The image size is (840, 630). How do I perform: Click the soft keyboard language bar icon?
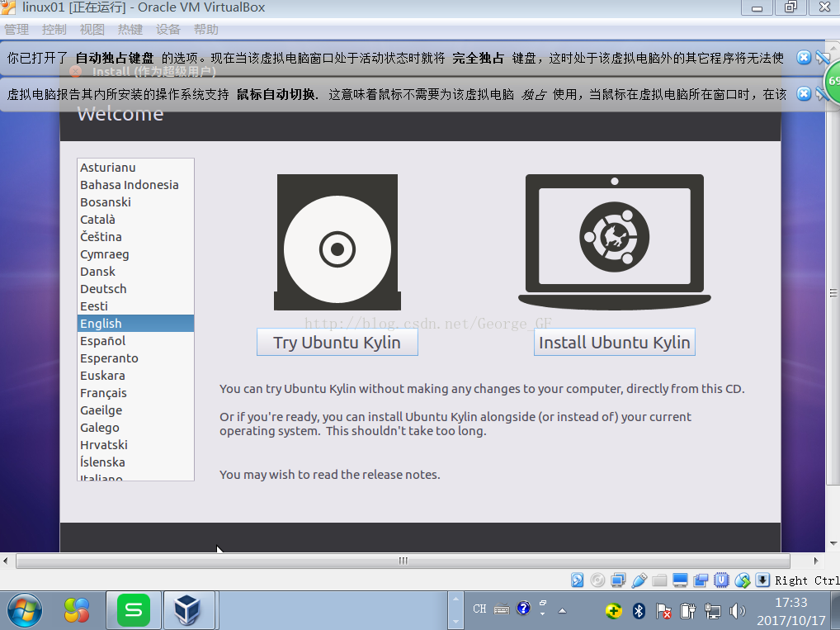click(x=502, y=609)
